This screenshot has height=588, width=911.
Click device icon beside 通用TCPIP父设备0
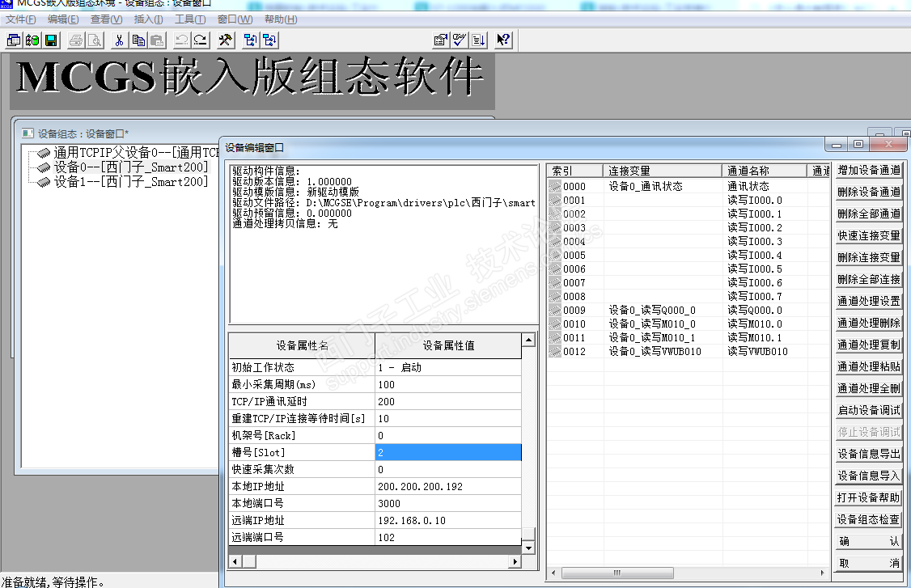[44, 154]
